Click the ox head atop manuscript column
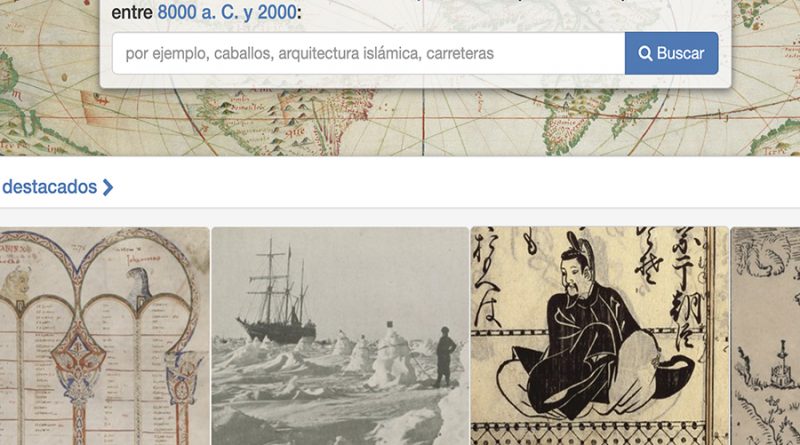This screenshot has width=800, height=445. pos(15,286)
